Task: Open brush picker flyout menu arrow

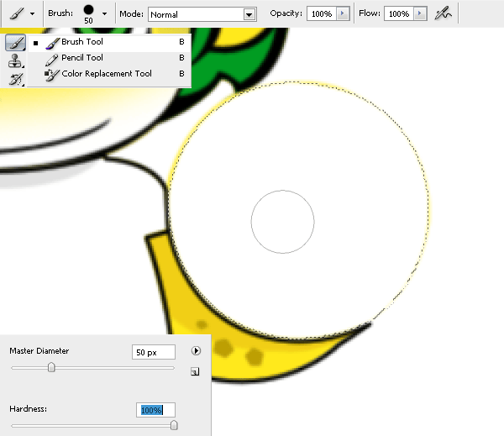Action: (x=197, y=351)
